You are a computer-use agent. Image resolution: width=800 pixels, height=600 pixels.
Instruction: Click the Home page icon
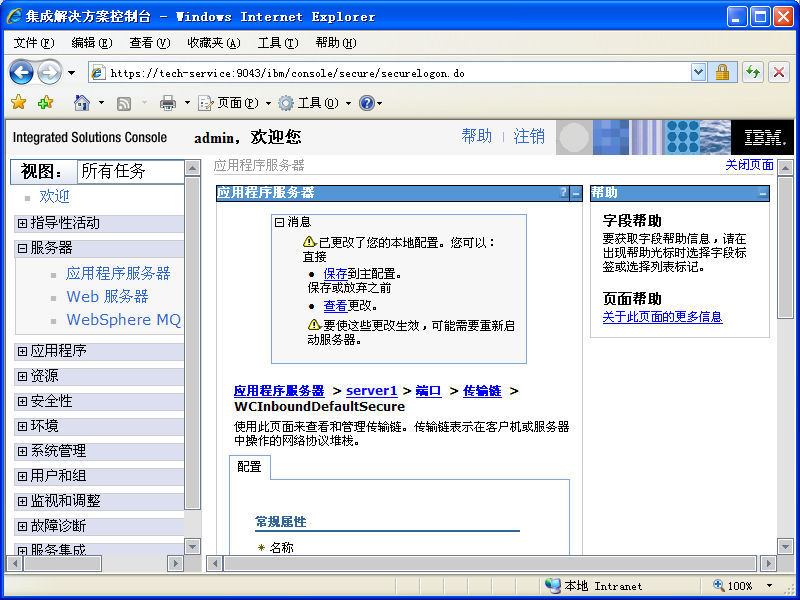81,103
